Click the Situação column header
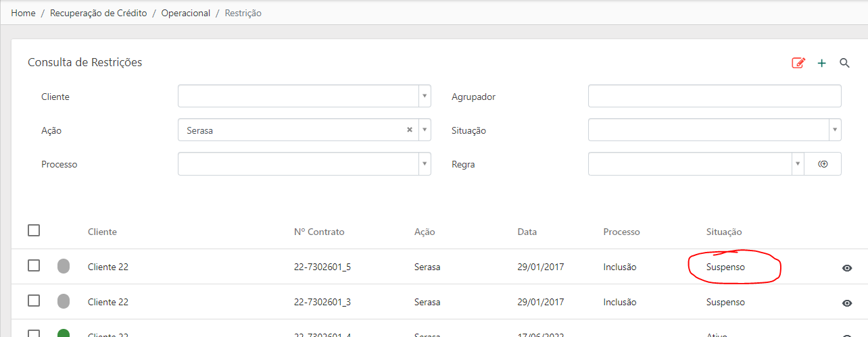The height and width of the screenshot is (337, 868). tap(724, 232)
